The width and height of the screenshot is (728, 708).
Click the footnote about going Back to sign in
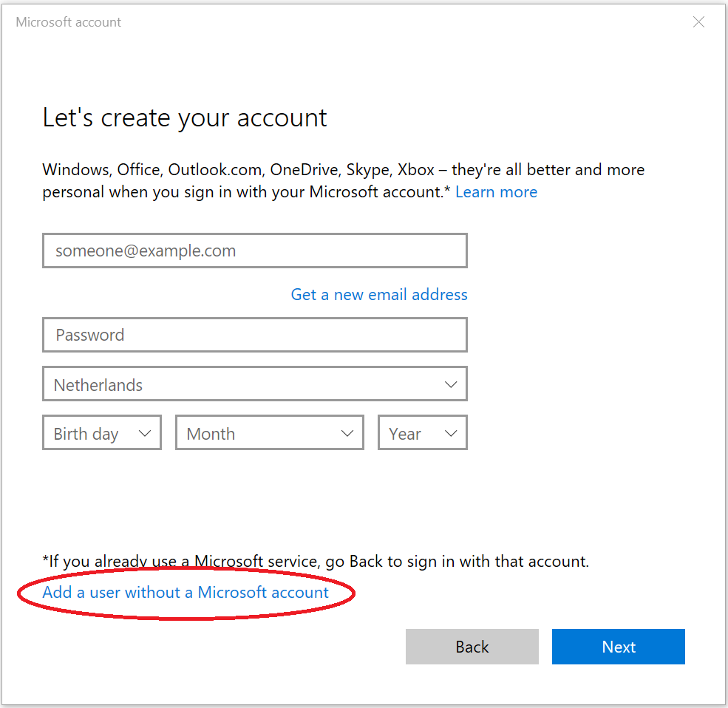pyautogui.click(x=316, y=562)
